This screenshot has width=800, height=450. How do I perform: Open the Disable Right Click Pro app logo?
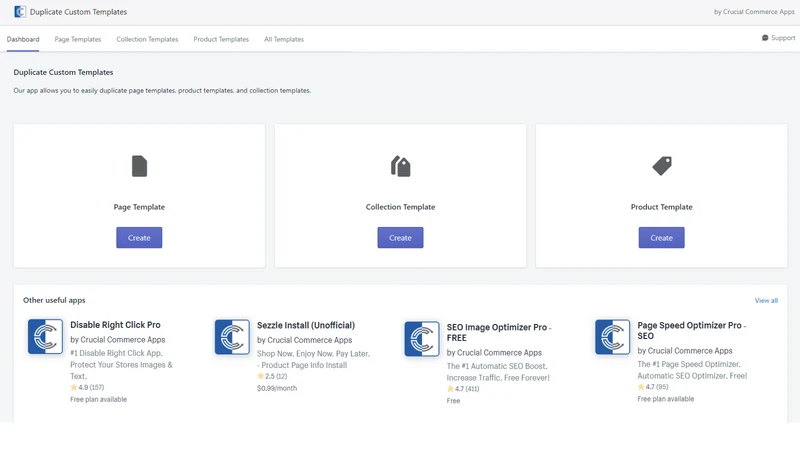pos(45,336)
